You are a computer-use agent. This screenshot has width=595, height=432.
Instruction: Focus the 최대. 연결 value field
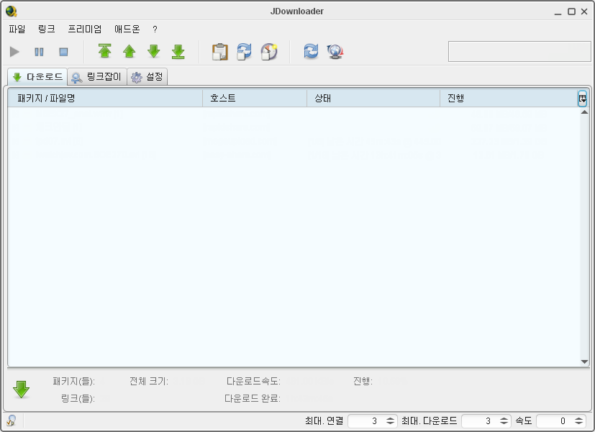point(366,421)
